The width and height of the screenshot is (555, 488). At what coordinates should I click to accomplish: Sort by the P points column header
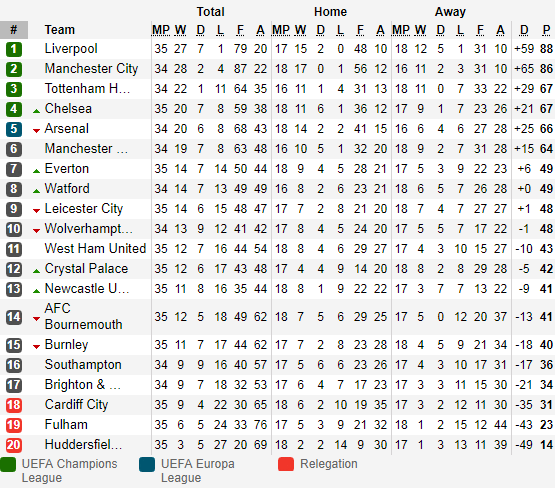coord(546,30)
